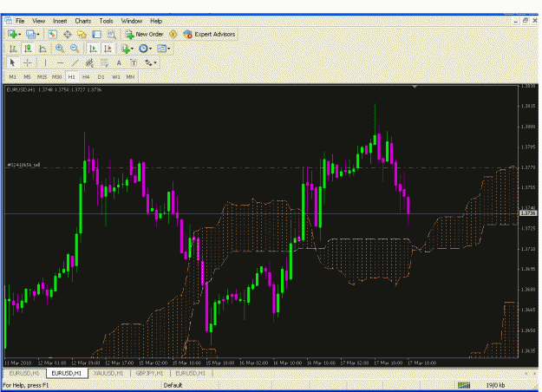This screenshot has width=542, height=392.
Task: Select the arrow cursor tool
Action: 12,63
